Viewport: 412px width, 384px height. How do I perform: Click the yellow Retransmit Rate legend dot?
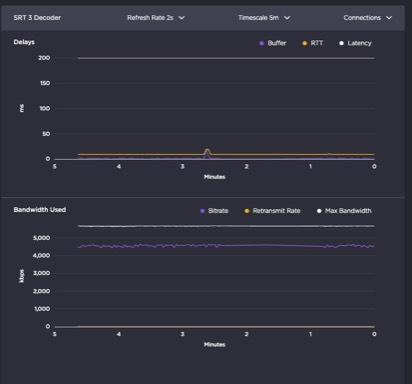pyautogui.click(x=247, y=211)
